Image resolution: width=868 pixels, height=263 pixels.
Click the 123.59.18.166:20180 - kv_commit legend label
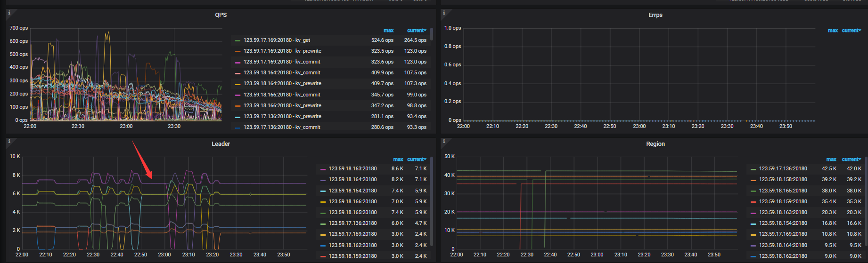282,95
